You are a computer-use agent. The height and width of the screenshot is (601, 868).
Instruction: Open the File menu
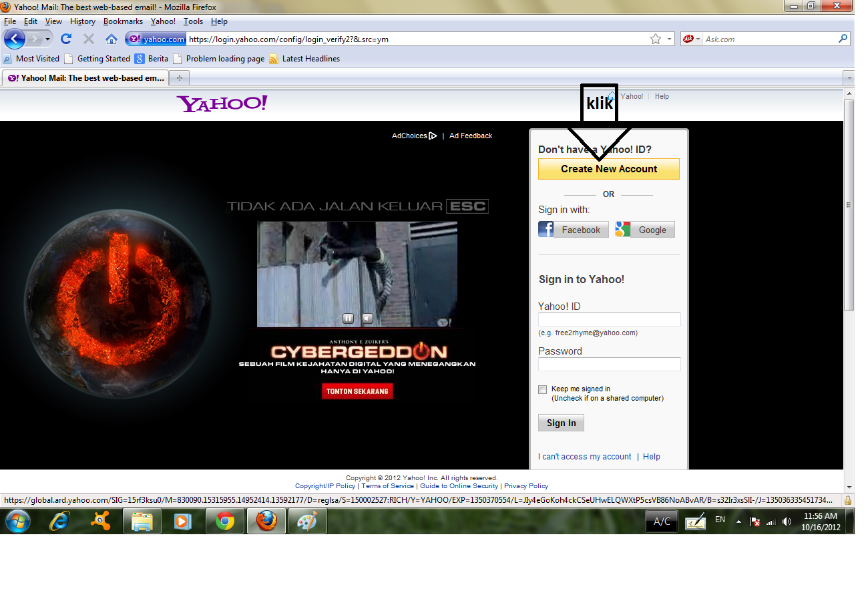[9, 21]
